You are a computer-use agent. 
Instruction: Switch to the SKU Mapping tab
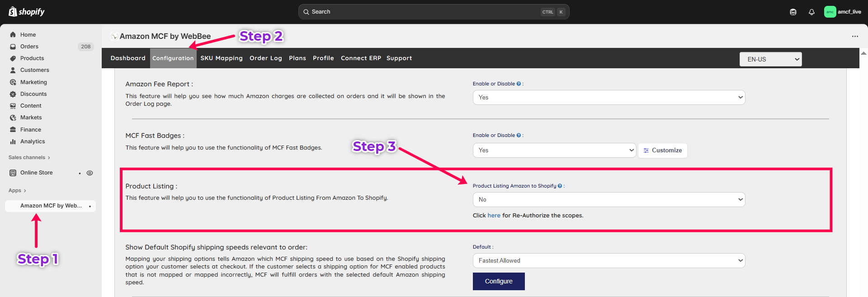tap(222, 58)
